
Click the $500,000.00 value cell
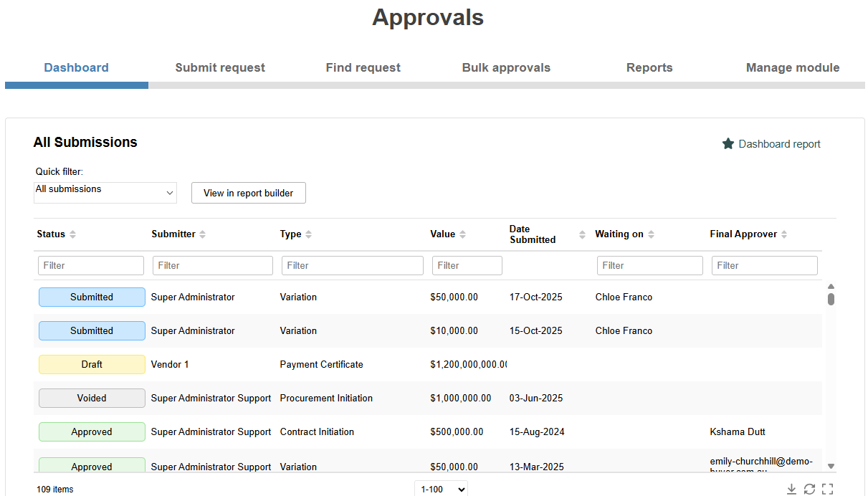point(457,431)
